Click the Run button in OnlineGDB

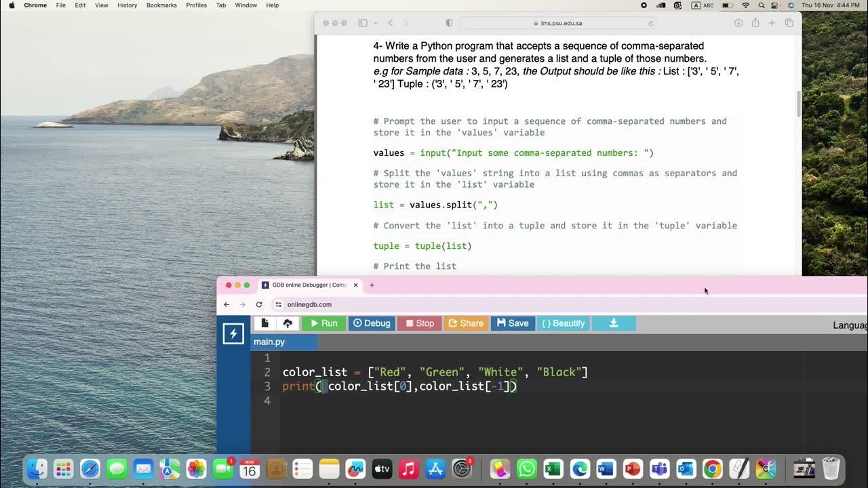pos(324,323)
